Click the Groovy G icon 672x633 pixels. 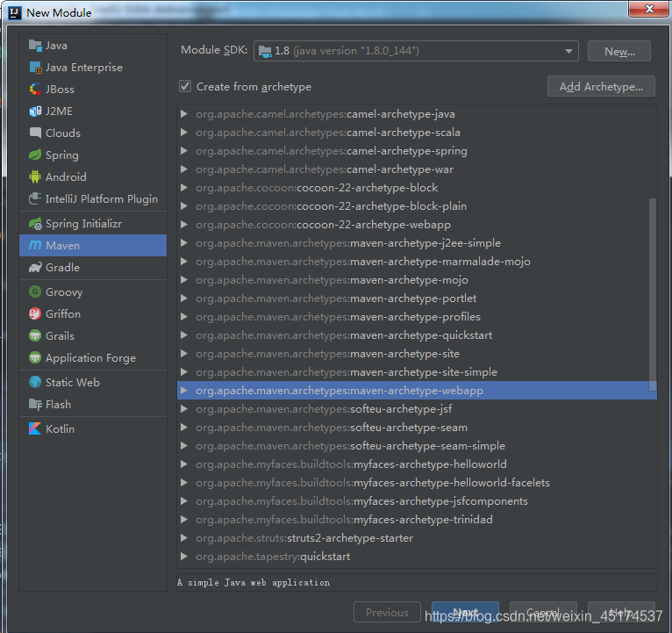pyautogui.click(x=35, y=291)
